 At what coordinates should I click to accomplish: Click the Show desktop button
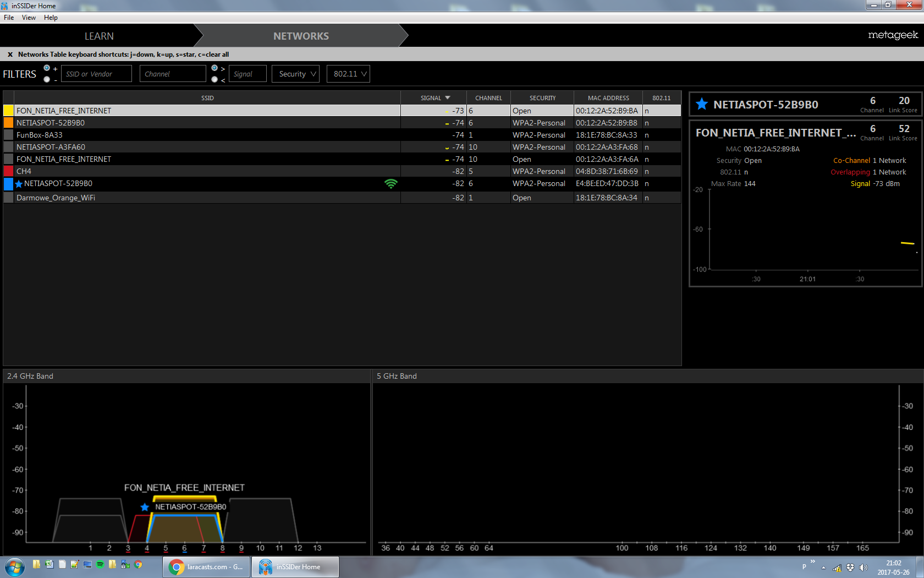(920, 567)
